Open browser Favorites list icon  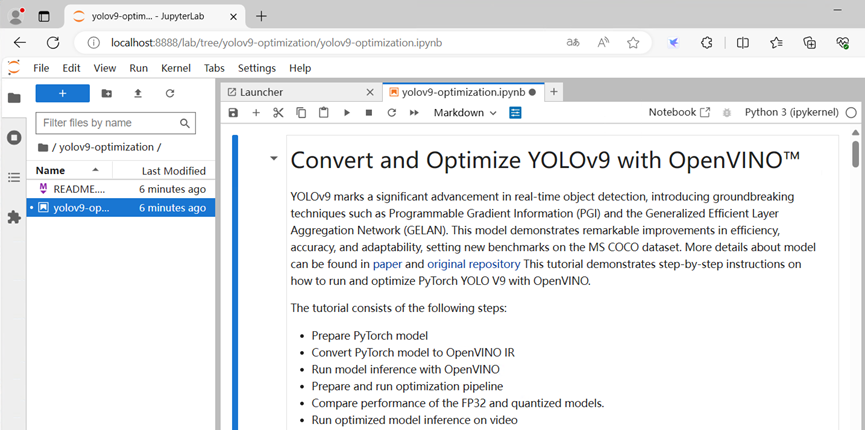pyautogui.click(x=776, y=43)
